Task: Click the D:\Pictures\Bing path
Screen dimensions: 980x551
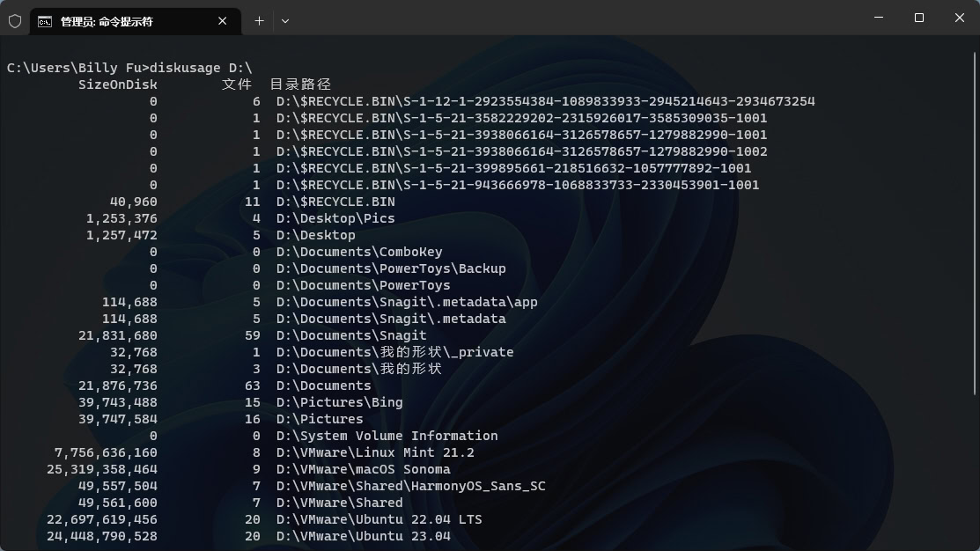Action: [339, 403]
